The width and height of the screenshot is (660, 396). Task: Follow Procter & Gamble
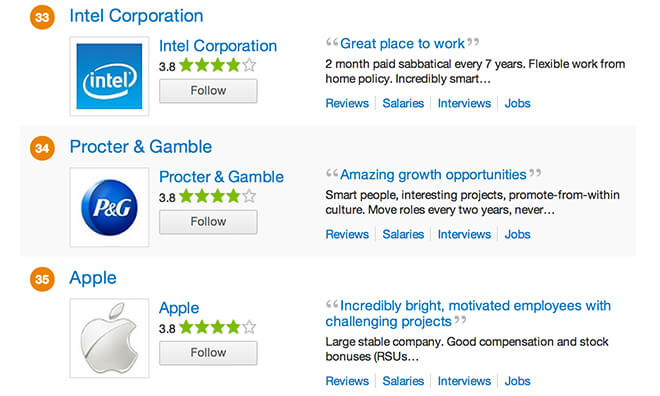[x=208, y=221]
